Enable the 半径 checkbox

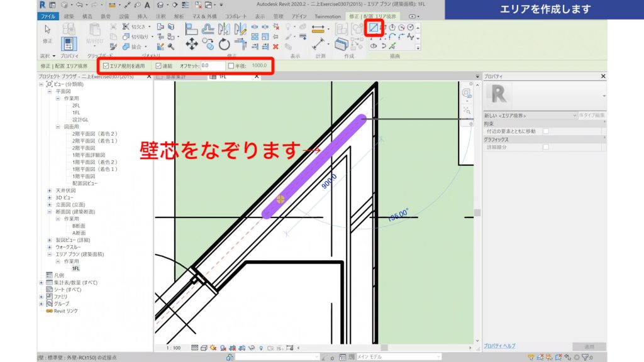230,65
